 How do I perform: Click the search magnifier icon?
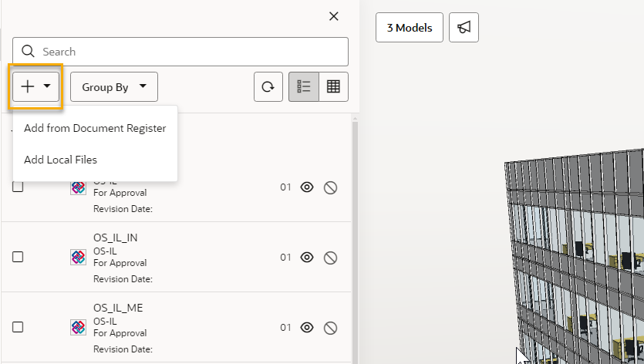28,52
